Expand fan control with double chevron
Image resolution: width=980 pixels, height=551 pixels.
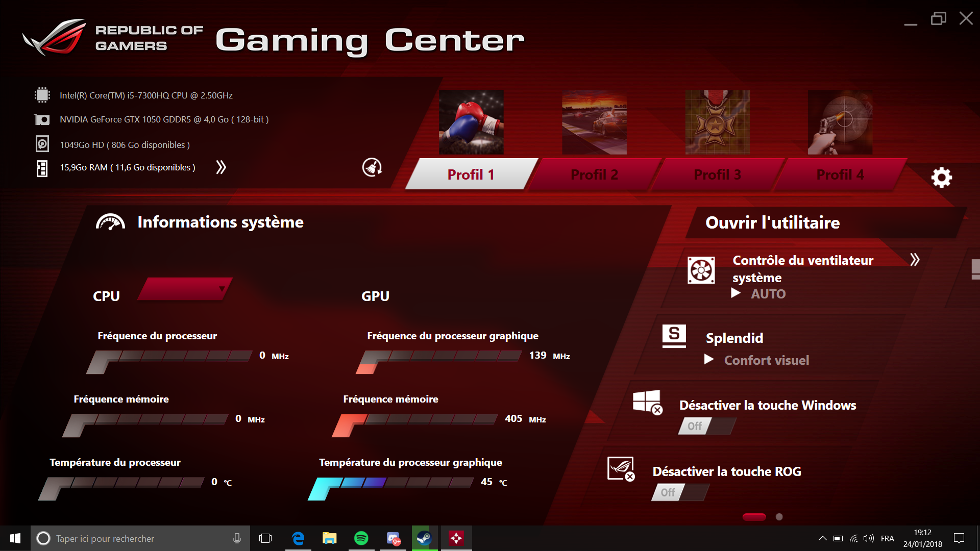915,260
